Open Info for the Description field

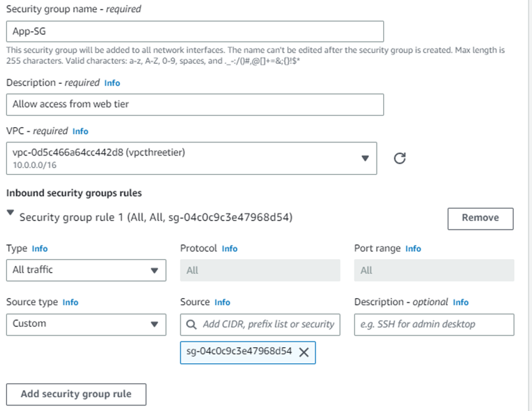112,83
